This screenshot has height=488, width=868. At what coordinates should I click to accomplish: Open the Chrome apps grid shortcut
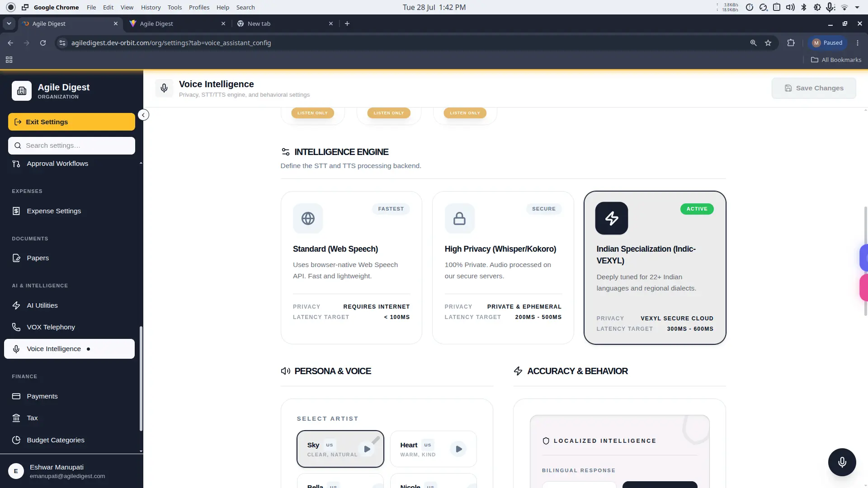9,60
